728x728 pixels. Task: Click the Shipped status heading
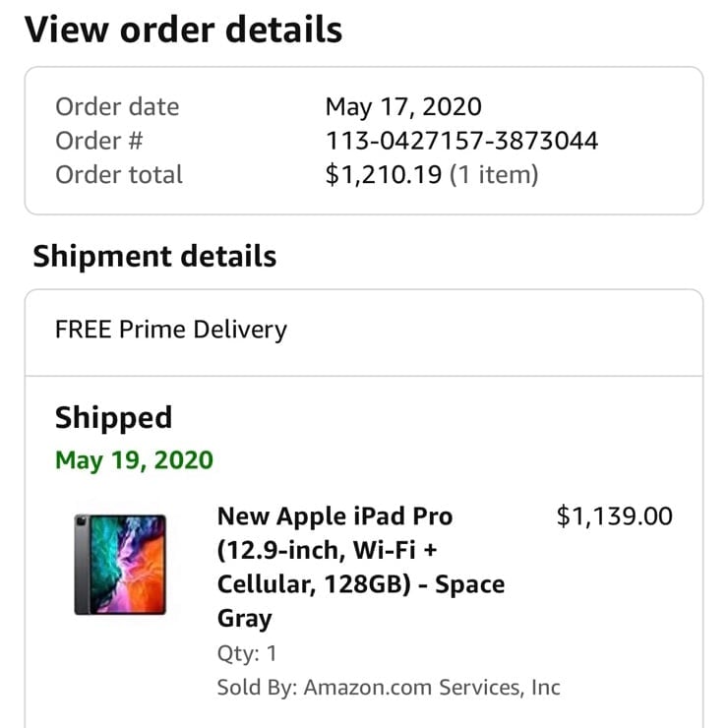coord(113,417)
